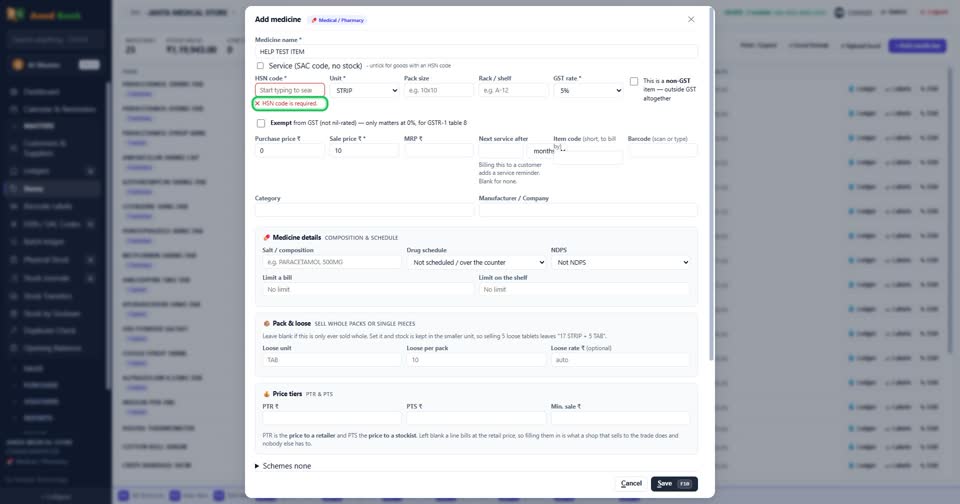Click the Loose per pack field
This screenshot has height=504, width=960.
[476, 360]
